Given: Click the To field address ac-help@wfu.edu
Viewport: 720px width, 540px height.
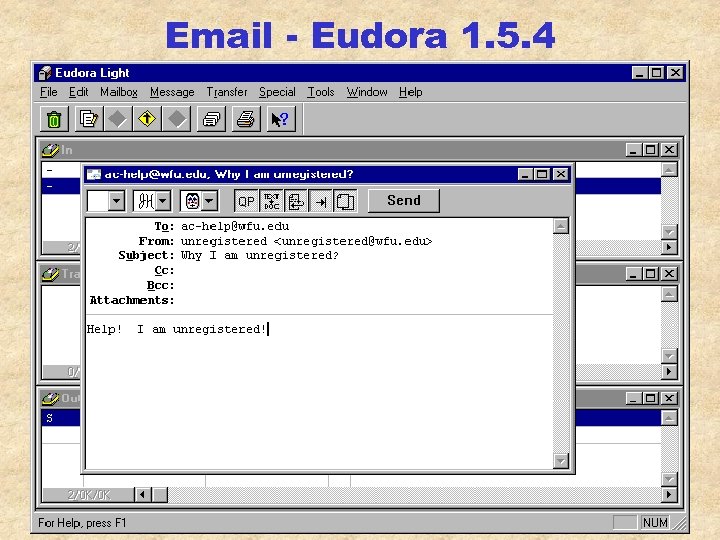Looking at the screenshot, I should (x=235, y=226).
